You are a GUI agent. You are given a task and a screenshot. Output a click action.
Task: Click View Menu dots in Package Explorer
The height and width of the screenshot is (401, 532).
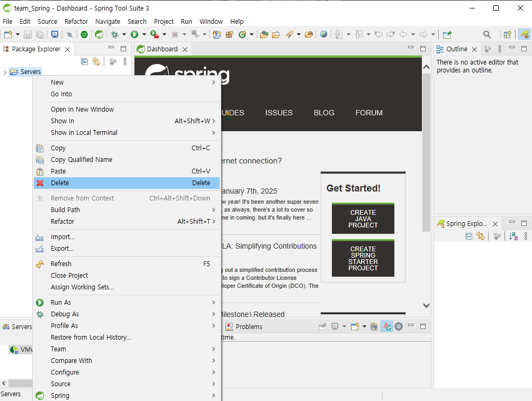pyautogui.click(x=125, y=61)
